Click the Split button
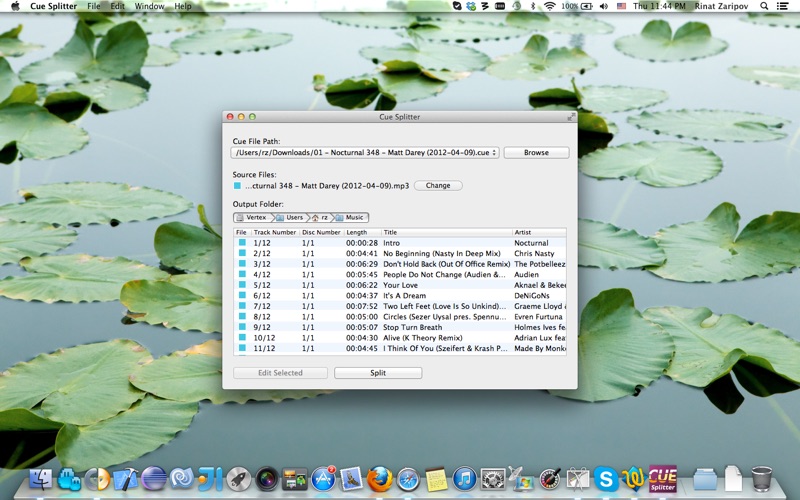800x500 pixels. pyautogui.click(x=378, y=373)
